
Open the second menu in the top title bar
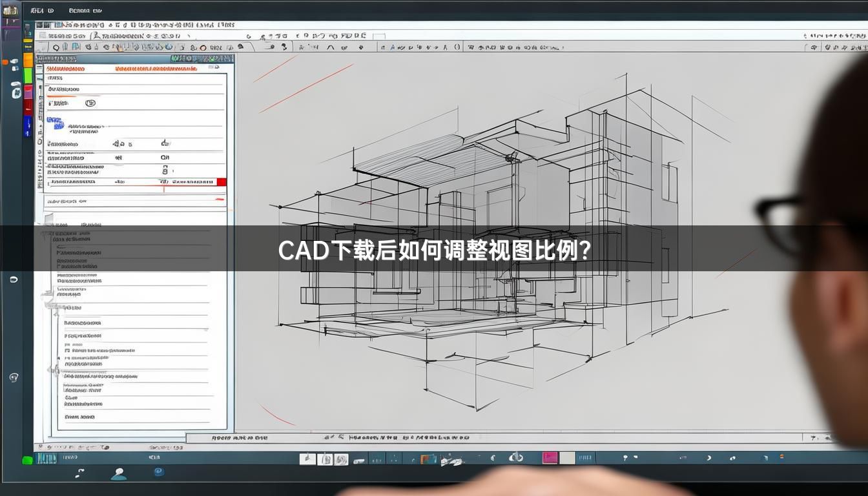point(85,10)
